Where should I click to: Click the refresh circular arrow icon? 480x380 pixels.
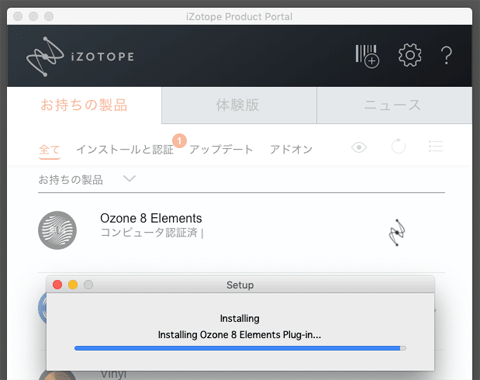(398, 146)
